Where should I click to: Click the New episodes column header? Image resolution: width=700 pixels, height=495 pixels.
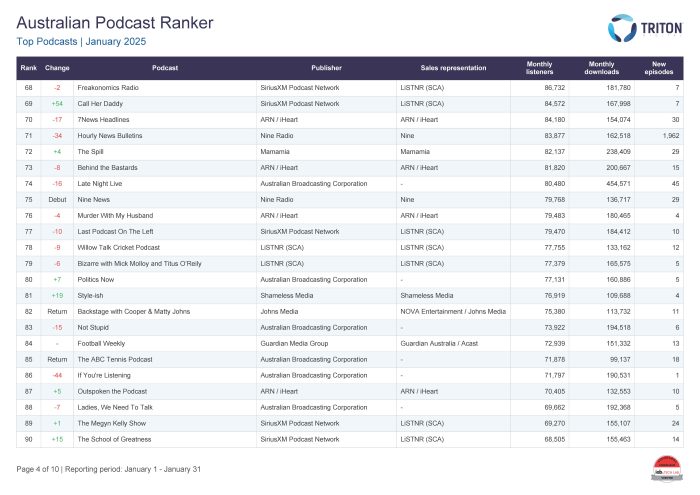click(x=659, y=68)
